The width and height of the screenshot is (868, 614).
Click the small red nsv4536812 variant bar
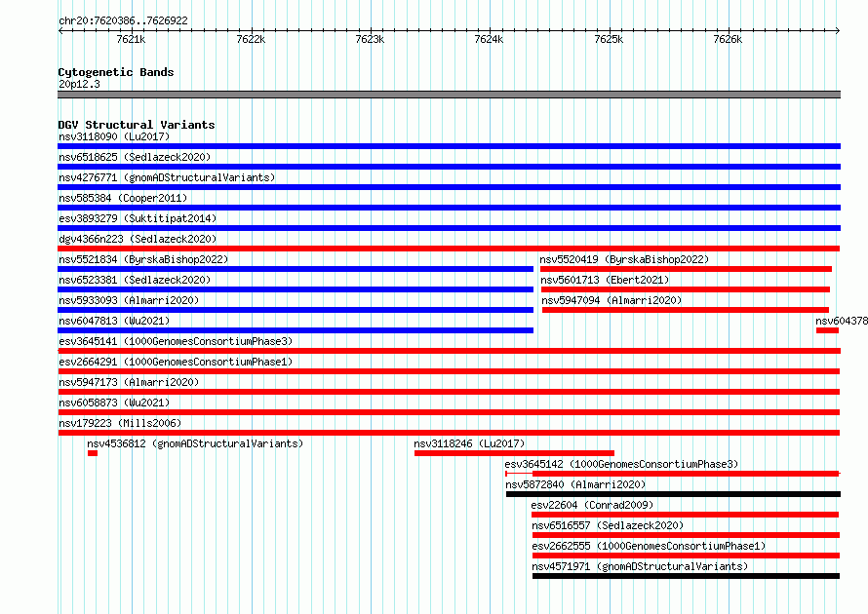93,453
